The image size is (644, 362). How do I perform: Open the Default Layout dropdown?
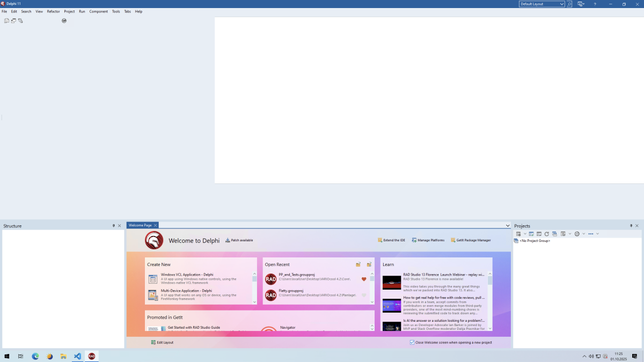coord(541,4)
